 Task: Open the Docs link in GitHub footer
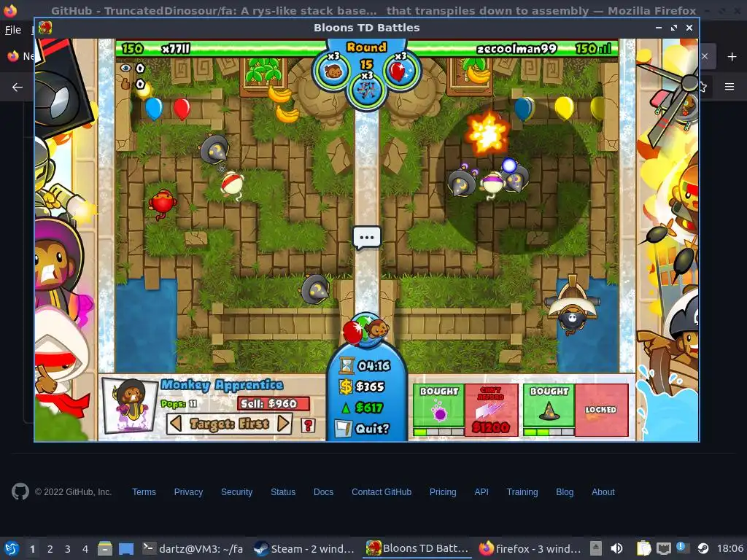coord(323,492)
